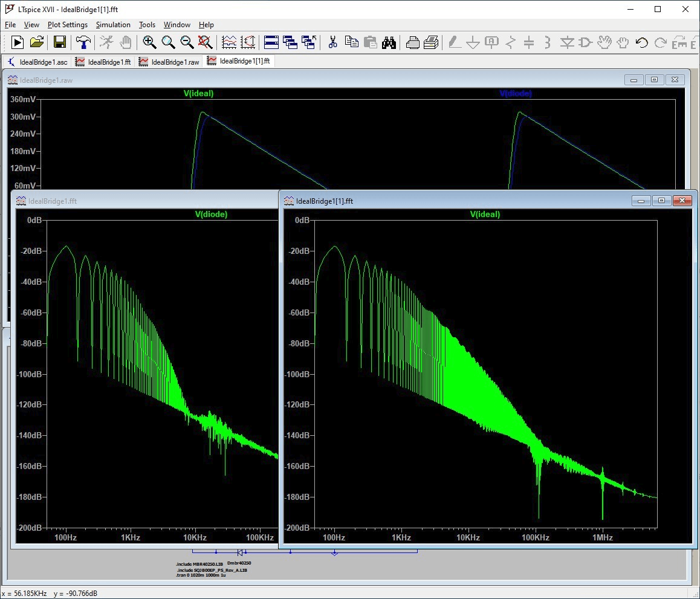Click the Halt hand icon

click(126, 42)
